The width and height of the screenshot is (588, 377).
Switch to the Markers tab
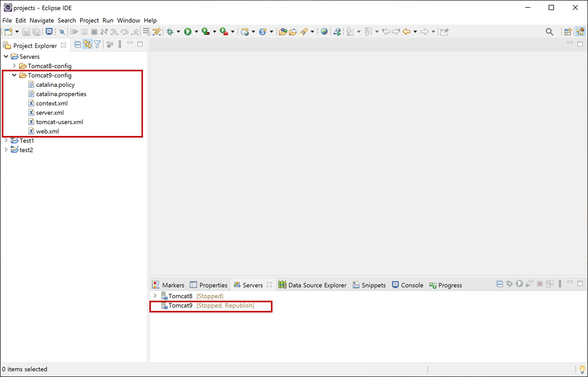point(168,285)
